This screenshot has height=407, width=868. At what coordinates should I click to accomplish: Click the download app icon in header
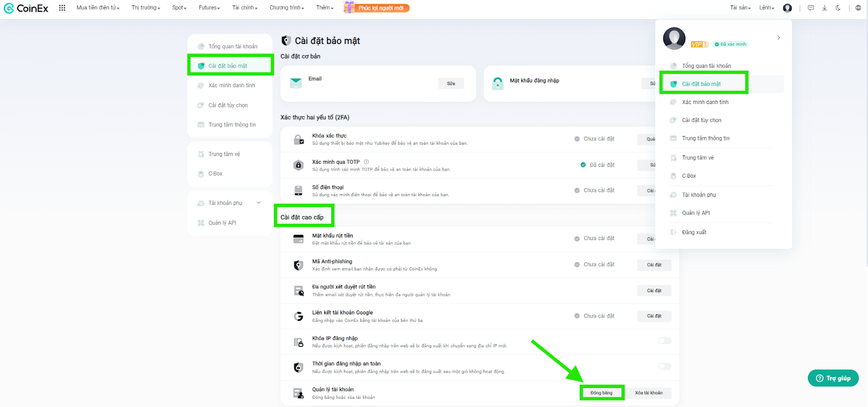click(x=825, y=8)
